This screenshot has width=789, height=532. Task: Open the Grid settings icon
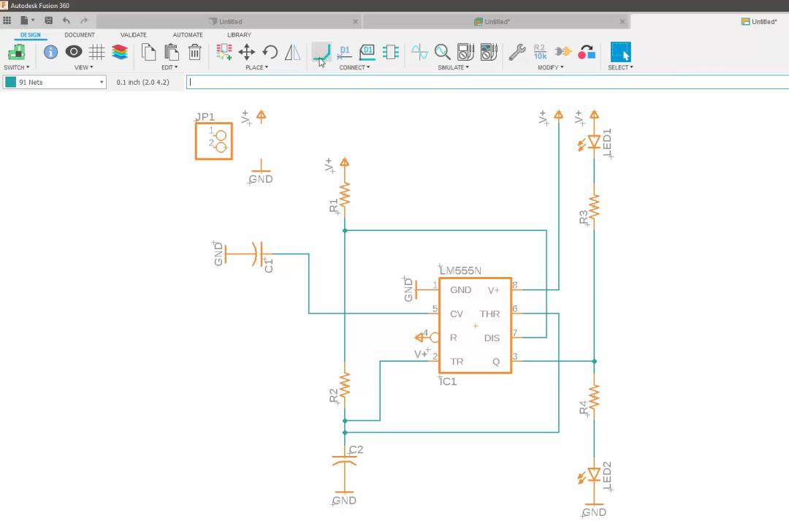(96, 52)
